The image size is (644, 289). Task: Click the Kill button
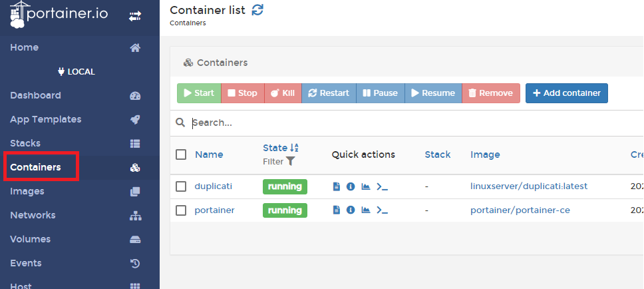(x=283, y=93)
